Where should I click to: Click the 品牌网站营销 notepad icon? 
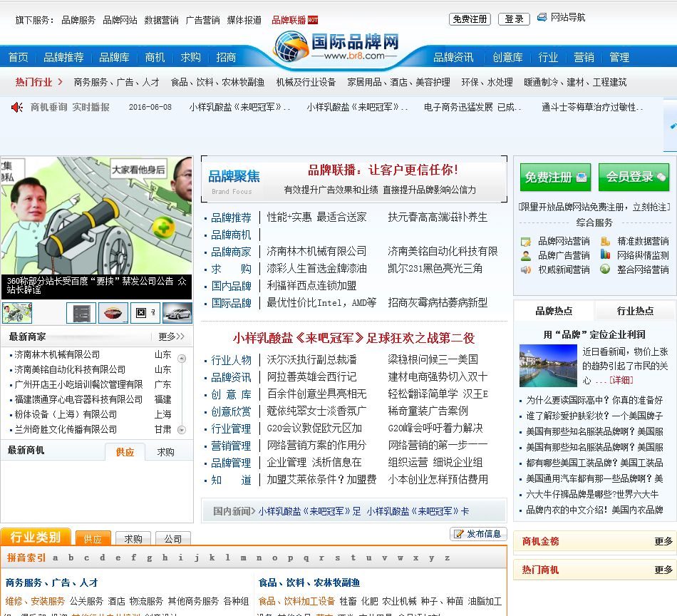526,242
